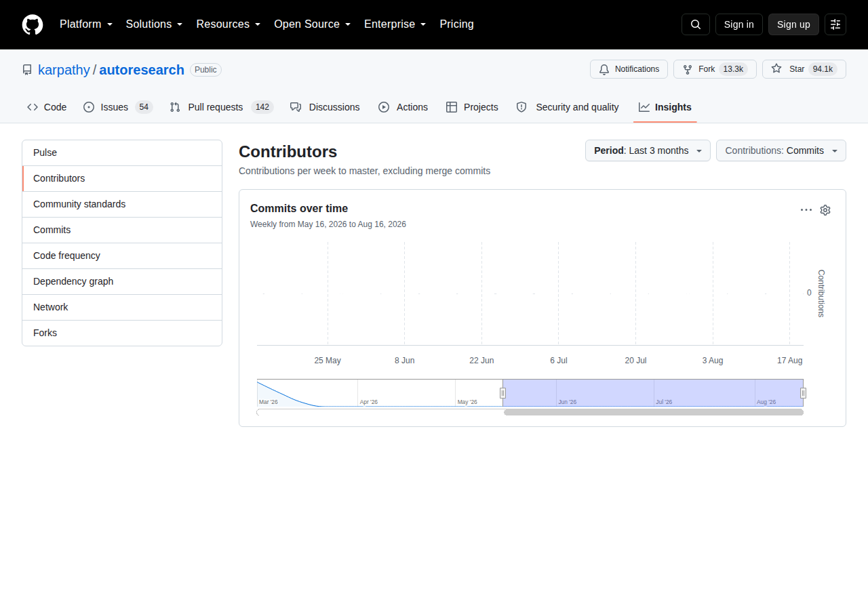
Task: Open the Contributions: Commits dropdown
Action: [781, 150]
